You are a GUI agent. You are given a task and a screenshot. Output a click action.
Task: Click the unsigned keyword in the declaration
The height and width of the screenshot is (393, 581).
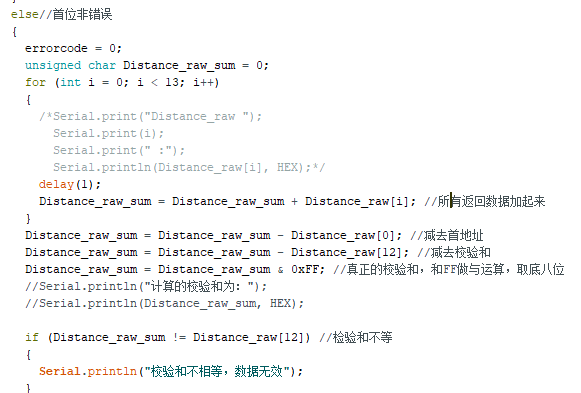click(x=53, y=66)
